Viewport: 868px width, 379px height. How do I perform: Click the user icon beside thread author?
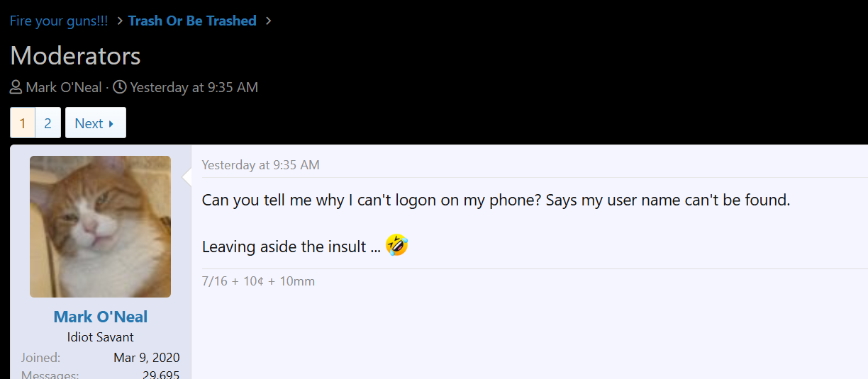16,88
